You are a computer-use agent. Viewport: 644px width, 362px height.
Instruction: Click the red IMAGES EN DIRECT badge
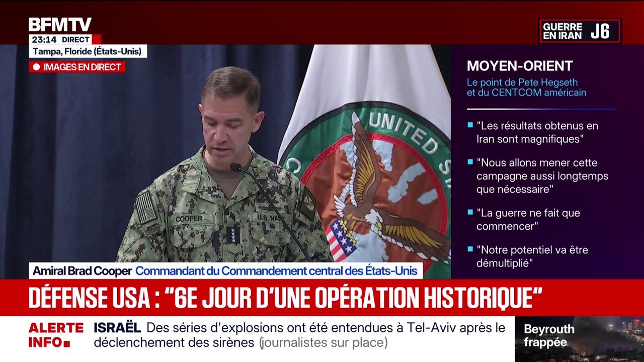click(x=77, y=67)
